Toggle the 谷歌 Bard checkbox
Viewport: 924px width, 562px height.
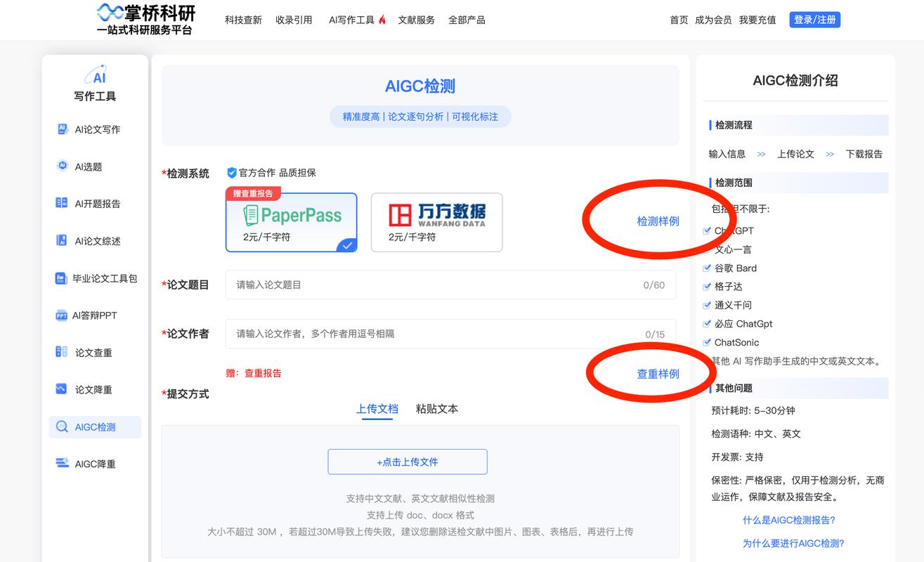point(708,268)
